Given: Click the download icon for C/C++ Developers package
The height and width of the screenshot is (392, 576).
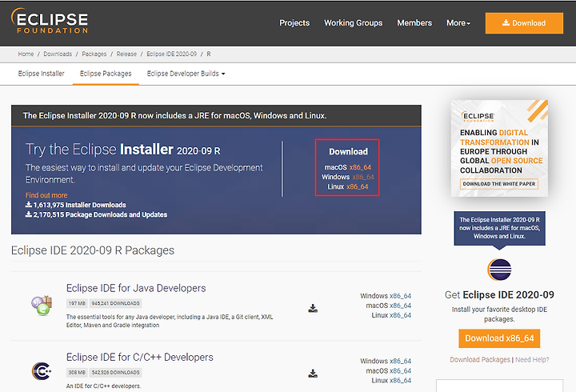Looking at the screenshot, I should coord(313,374).
